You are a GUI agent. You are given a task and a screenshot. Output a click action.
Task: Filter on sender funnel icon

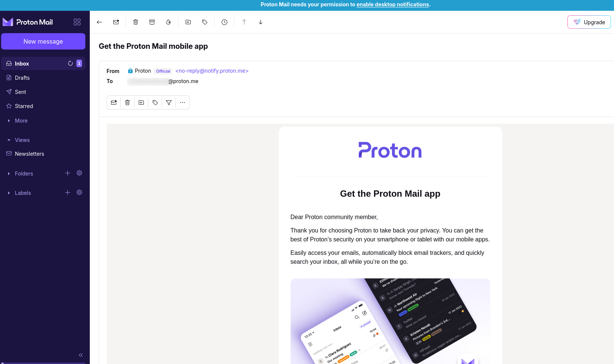169,102
